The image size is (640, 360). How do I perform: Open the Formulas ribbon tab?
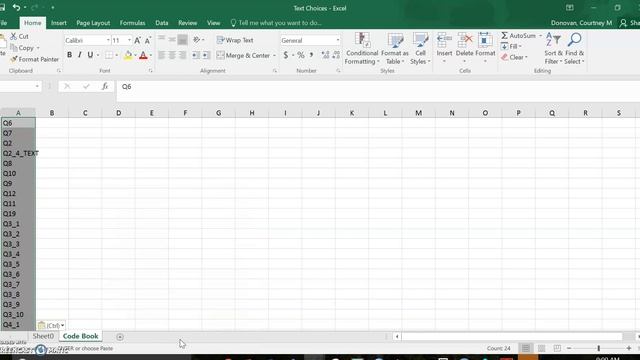(x=132, y=23)
